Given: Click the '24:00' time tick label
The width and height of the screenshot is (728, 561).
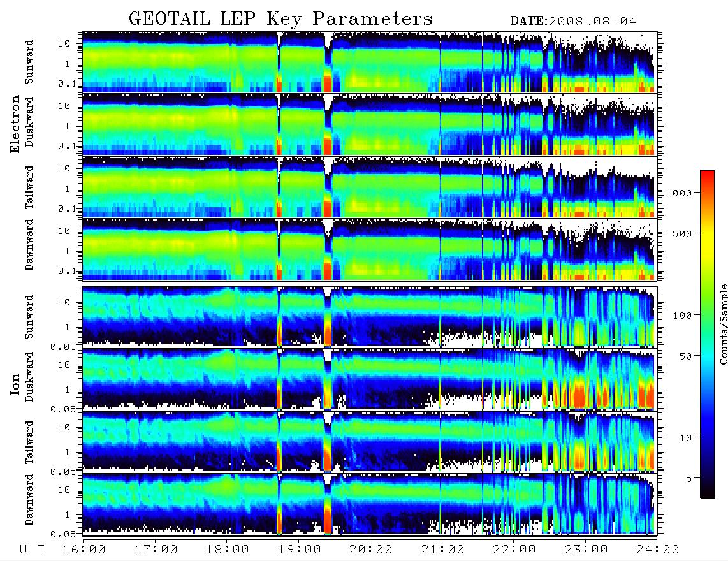Looking at the screenshot, I should [658, 550].
